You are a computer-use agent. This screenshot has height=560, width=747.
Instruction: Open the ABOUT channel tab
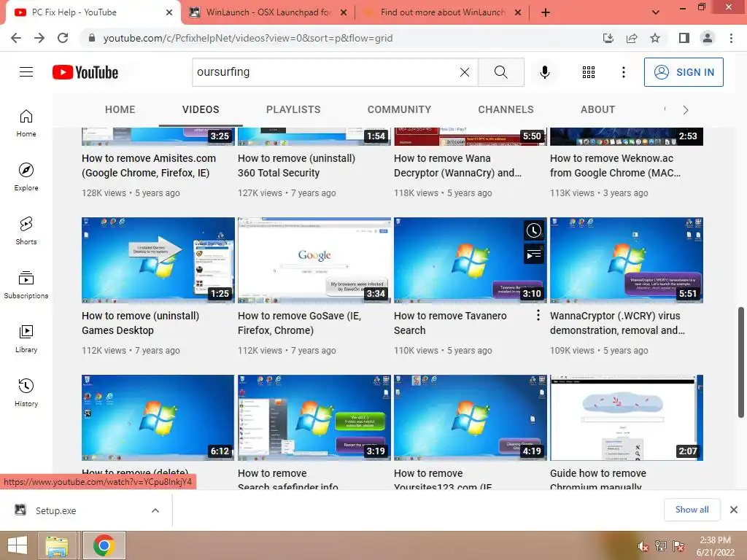pyautogui.click(x=597, y=109)
